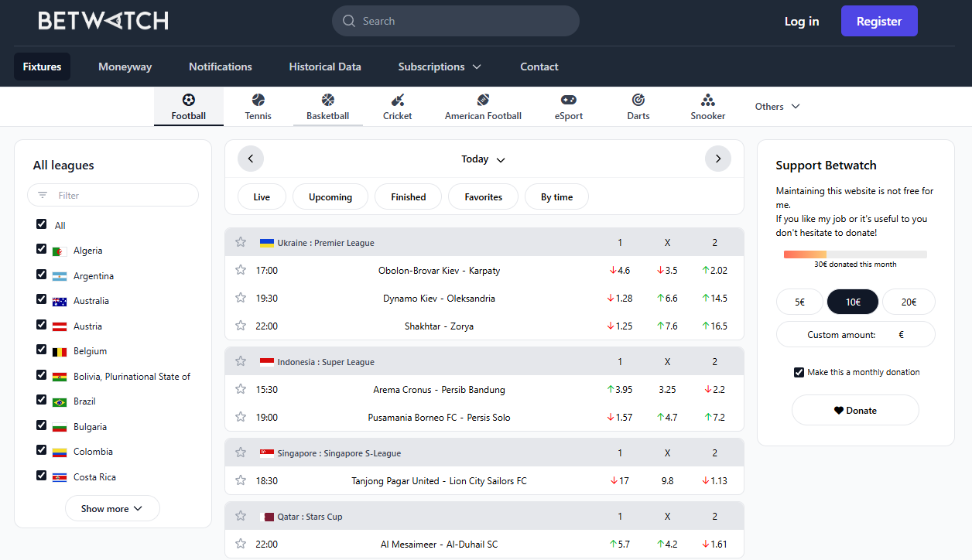This screenshot has width=972, height=560.
Task: Choose the eSport gamepad icon
Action: point(568,101)
